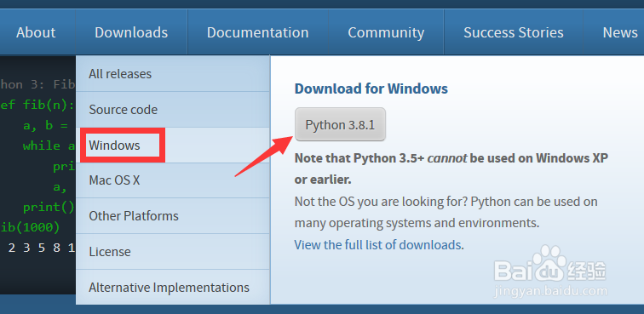Viewport: 644px width, 314px height.
Task: Select Alternative Implementations entry
Action: [172, 288]
